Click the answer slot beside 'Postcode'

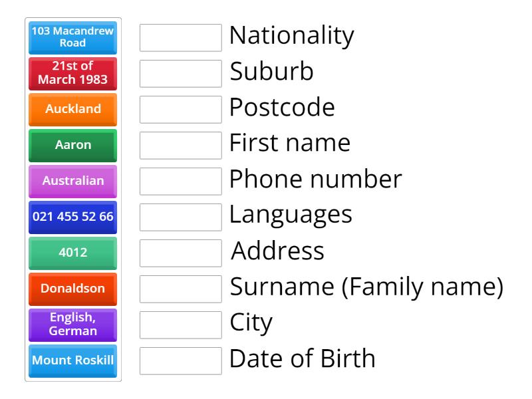click(181, 109)
